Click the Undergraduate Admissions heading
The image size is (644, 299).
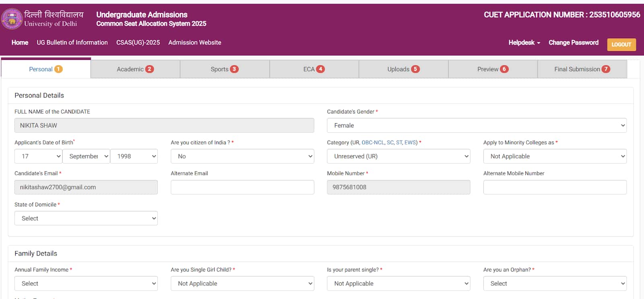[142, 15]
